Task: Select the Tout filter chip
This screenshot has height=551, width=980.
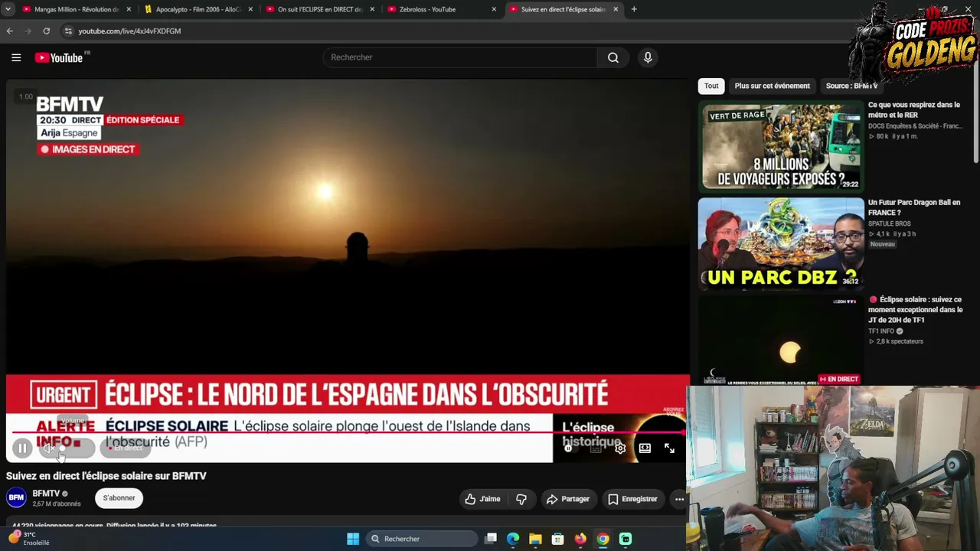Action: coord(711,86)
